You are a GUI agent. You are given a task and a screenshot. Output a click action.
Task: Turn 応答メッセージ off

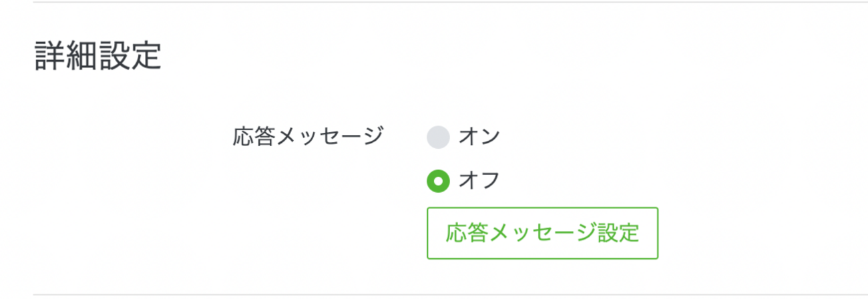(x=438, y=180)
